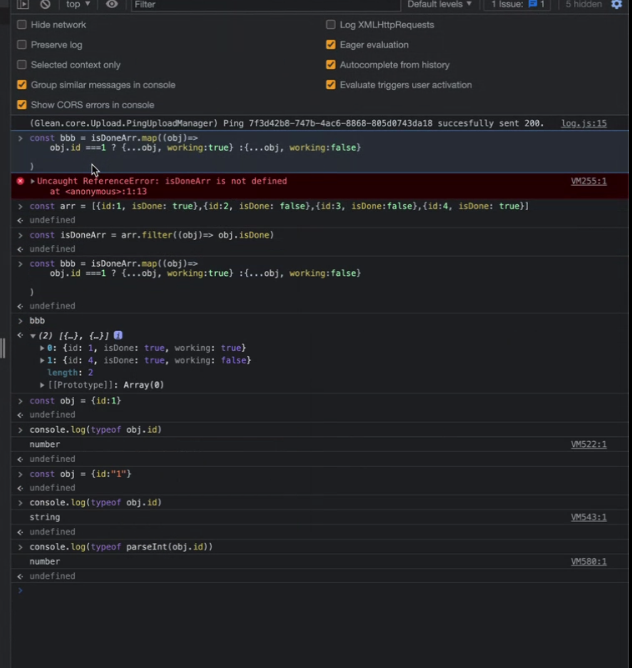Uncheck Group similar messages in console
The height and width of the screenshot is (668, 632).
(22, 85)
